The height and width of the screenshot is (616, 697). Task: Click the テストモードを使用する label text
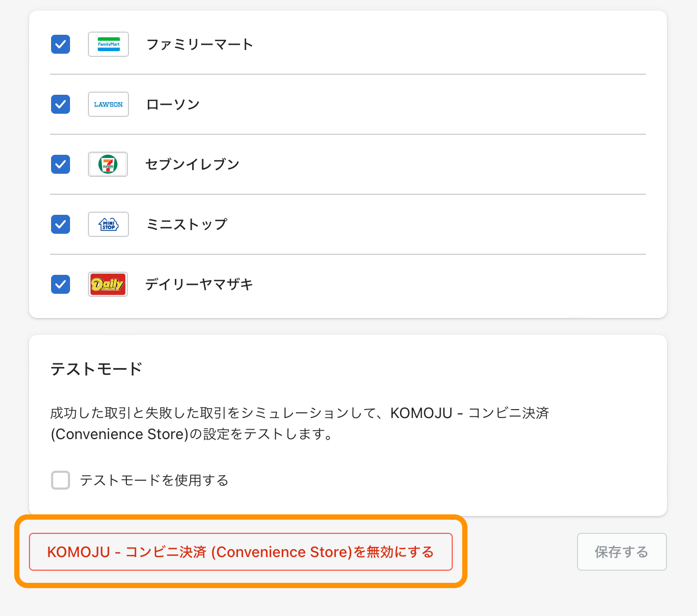(154, 480)
